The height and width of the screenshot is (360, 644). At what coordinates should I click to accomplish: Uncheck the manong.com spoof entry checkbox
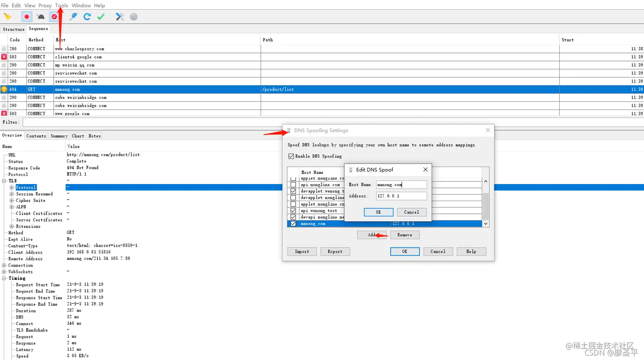tap(293, 224)
